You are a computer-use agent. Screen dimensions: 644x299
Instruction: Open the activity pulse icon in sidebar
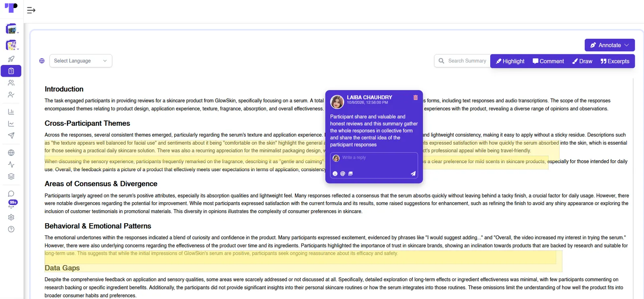coord(11,164)
